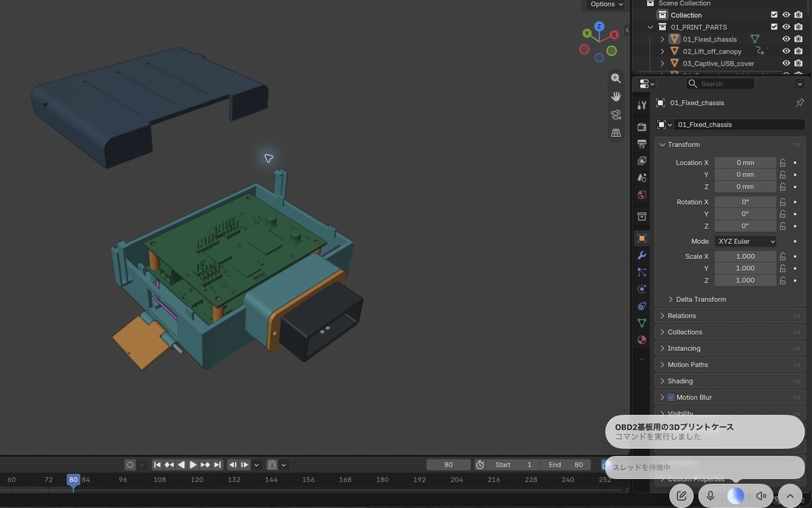Open the Object Constraints properties tab
This screenshot has height=508, width=812.
point(642,306)
